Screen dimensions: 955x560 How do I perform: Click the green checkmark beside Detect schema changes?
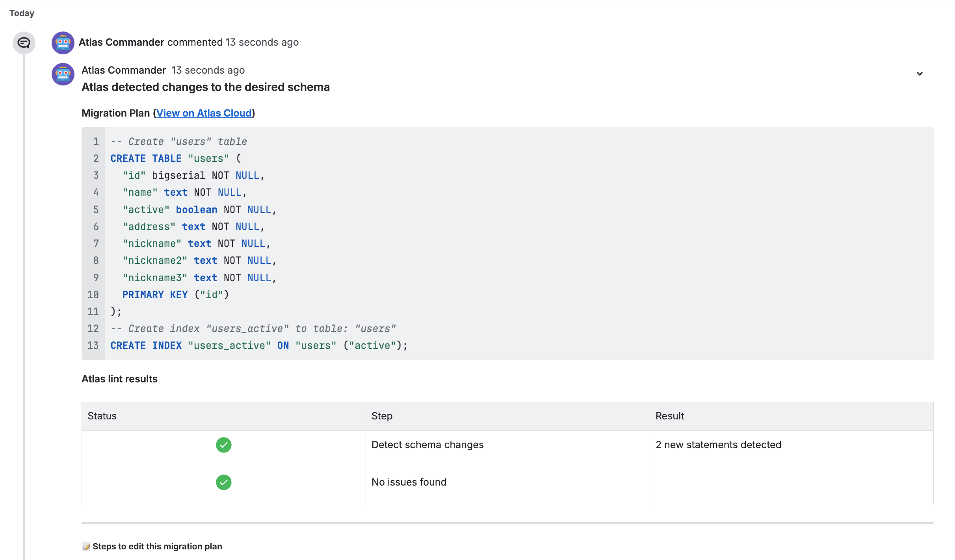pyautogui.click(x=223, y=445)
